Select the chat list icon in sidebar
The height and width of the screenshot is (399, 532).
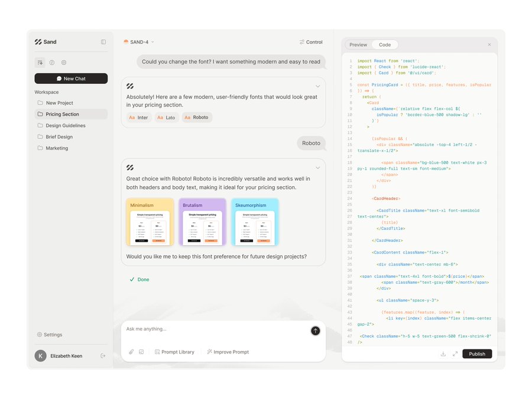40,63
